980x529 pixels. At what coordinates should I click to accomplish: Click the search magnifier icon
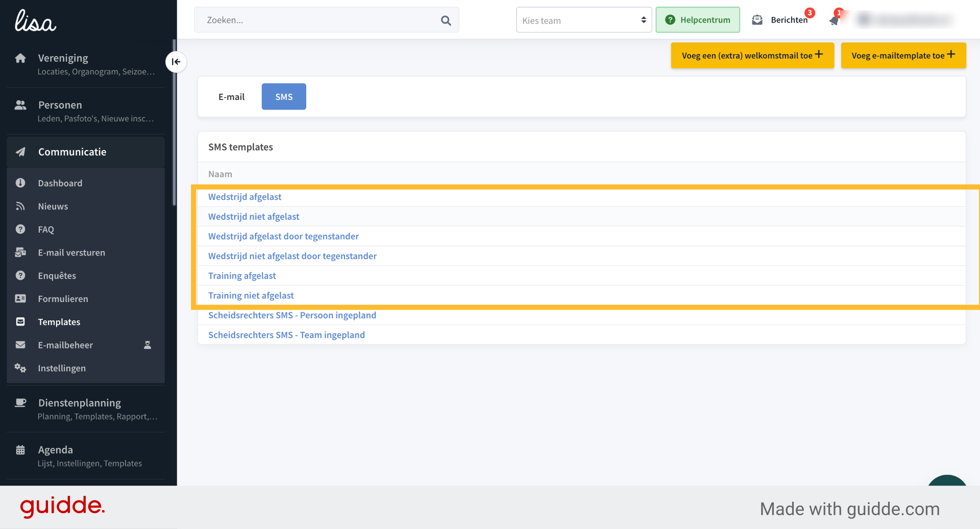[446, 20]
